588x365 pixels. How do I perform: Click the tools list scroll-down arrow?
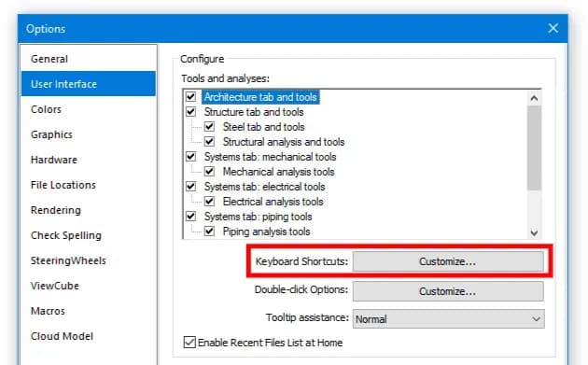click(534, 233)
